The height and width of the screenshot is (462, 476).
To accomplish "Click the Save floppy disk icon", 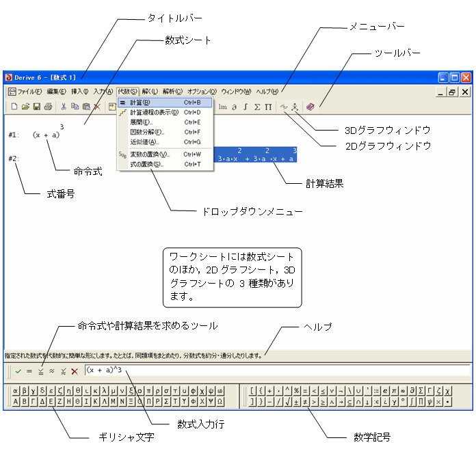I will pos(37,107).
